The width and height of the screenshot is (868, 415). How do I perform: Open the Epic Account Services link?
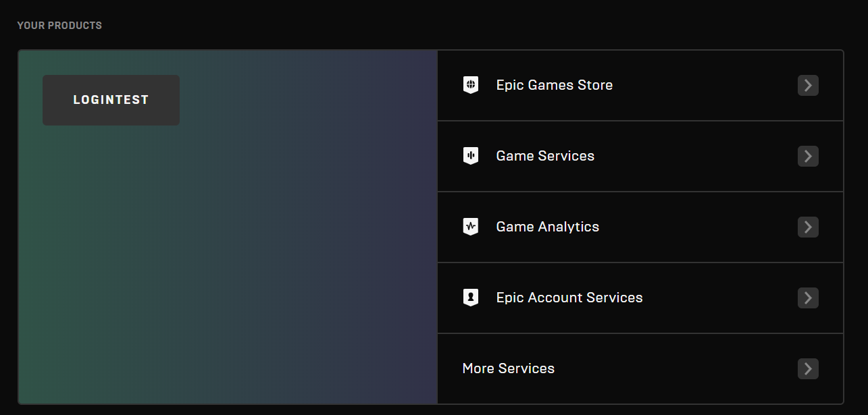point(569,298)
